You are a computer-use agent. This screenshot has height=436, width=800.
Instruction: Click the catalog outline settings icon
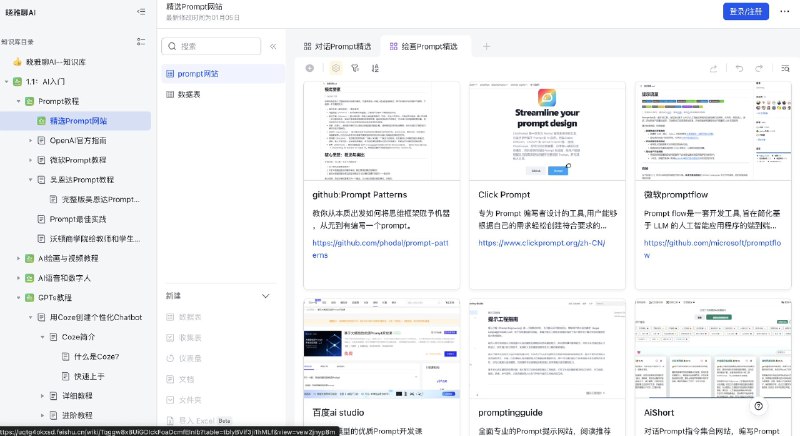[141, 42]
